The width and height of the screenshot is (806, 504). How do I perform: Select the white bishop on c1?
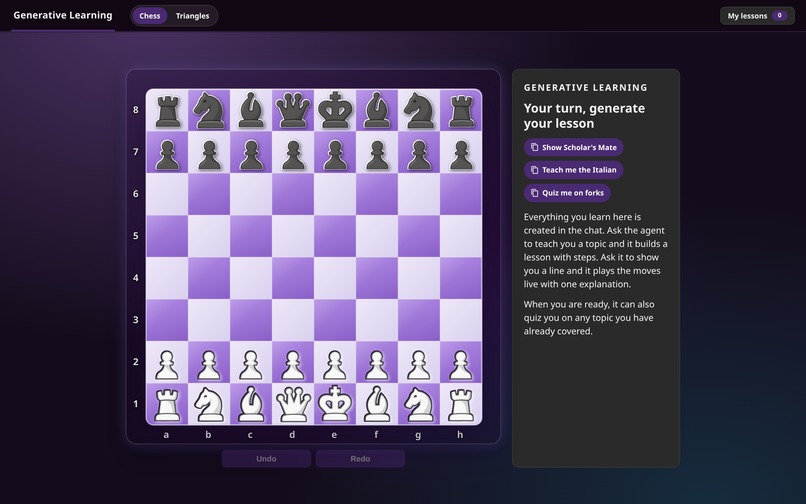pos(251,404)
